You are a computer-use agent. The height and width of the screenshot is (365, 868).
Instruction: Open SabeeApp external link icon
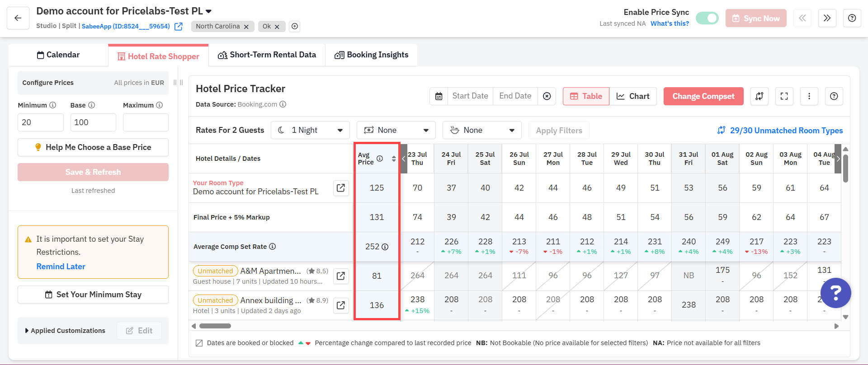[179, 26]
